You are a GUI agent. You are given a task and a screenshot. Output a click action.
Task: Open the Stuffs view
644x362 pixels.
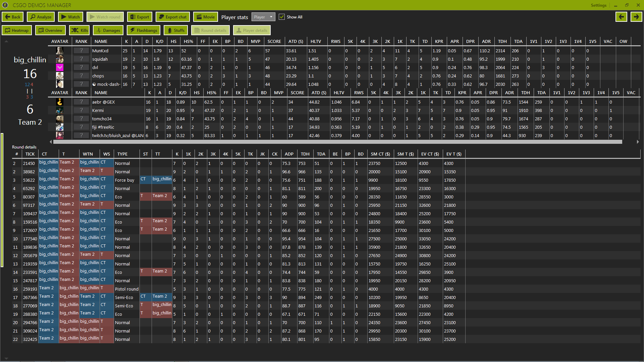[176, 31]
